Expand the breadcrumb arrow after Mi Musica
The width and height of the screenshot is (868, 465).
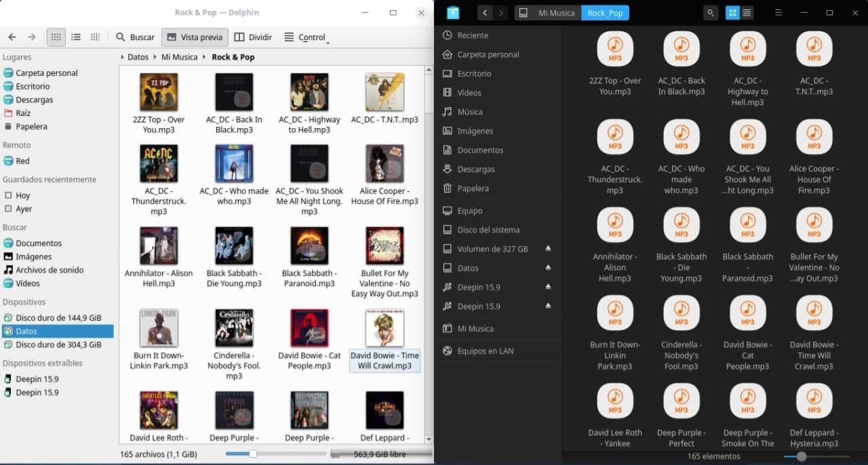point(203,57)
